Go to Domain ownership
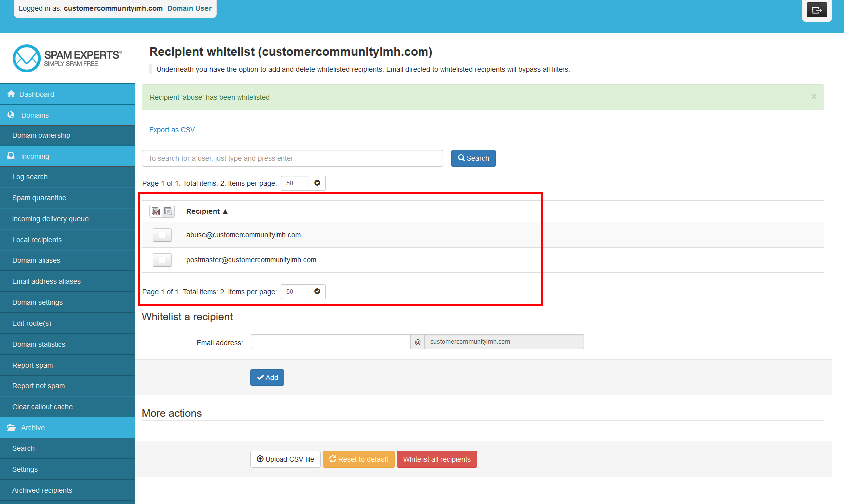The image size is (844, 504). 67,135
